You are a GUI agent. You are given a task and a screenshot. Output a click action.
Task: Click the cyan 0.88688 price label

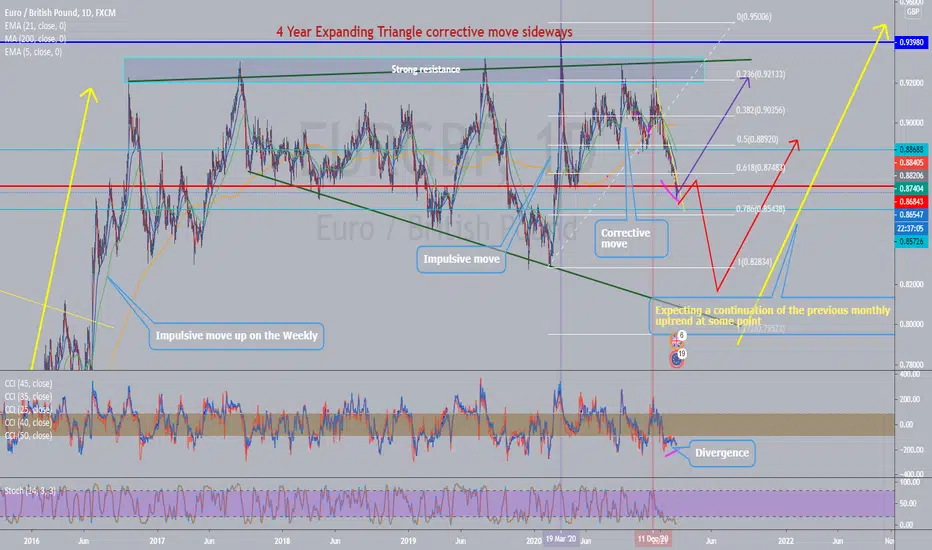pyautogui.click(x=911, y=149)
